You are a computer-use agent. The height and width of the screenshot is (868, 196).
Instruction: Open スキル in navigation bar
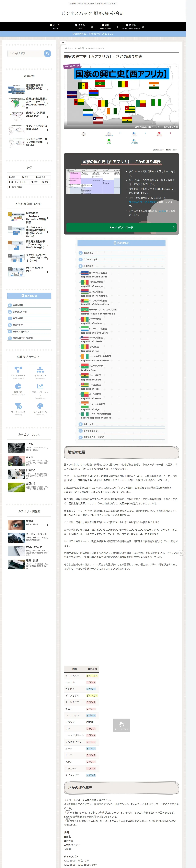tap(80, 27)
